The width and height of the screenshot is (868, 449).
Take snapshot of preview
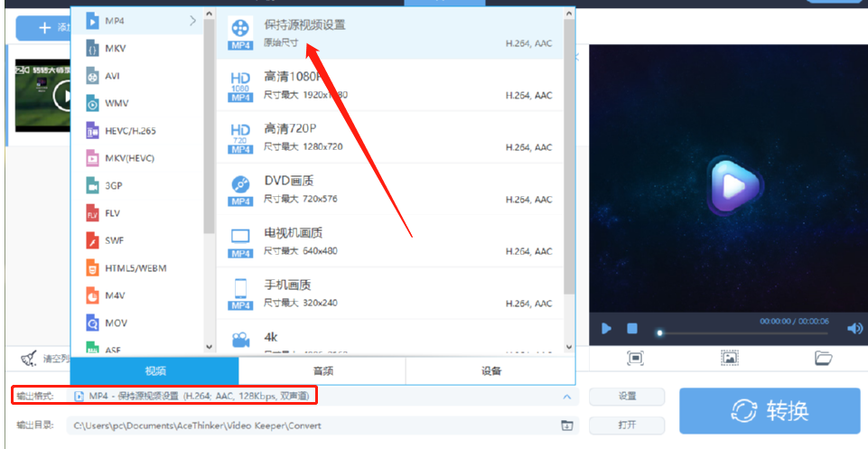click(x=730, y=358)
